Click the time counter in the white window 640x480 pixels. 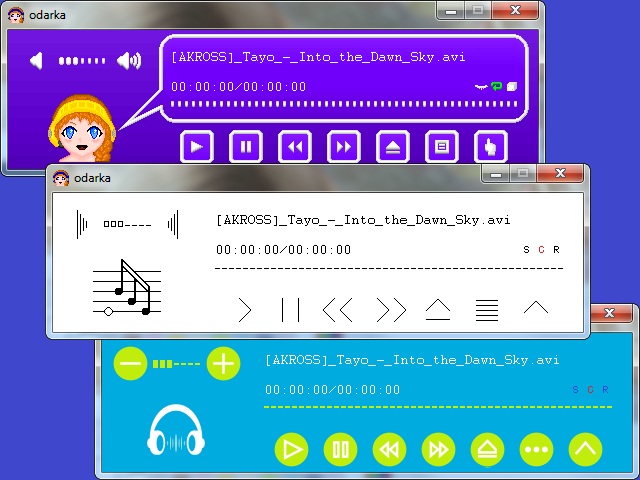[x=283, y=249]
